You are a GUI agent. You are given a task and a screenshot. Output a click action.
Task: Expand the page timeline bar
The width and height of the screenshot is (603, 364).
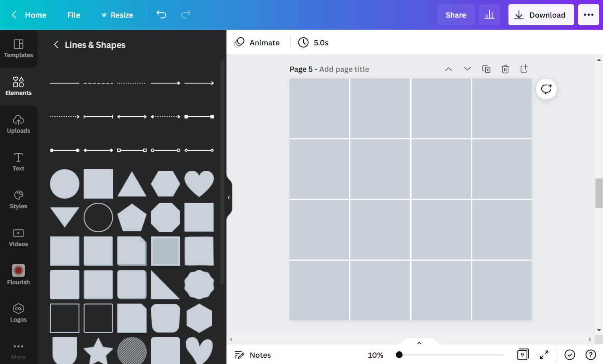(419, 343)
